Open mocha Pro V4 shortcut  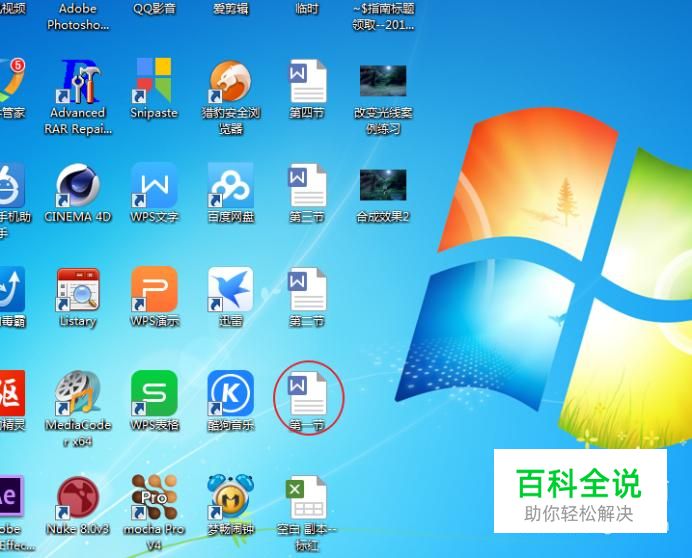154,498
